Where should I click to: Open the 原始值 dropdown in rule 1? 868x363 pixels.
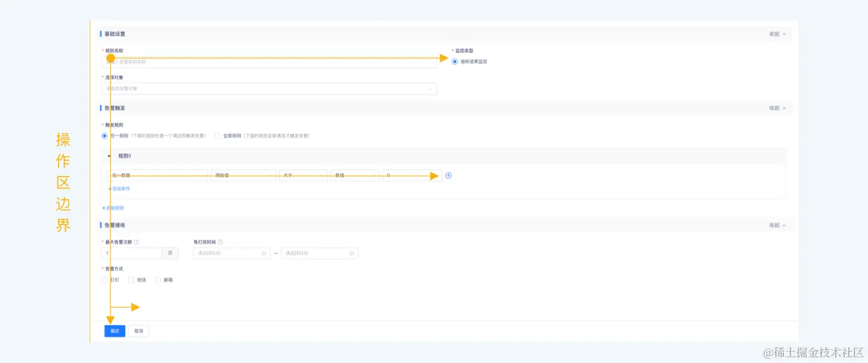pos(243,175)
